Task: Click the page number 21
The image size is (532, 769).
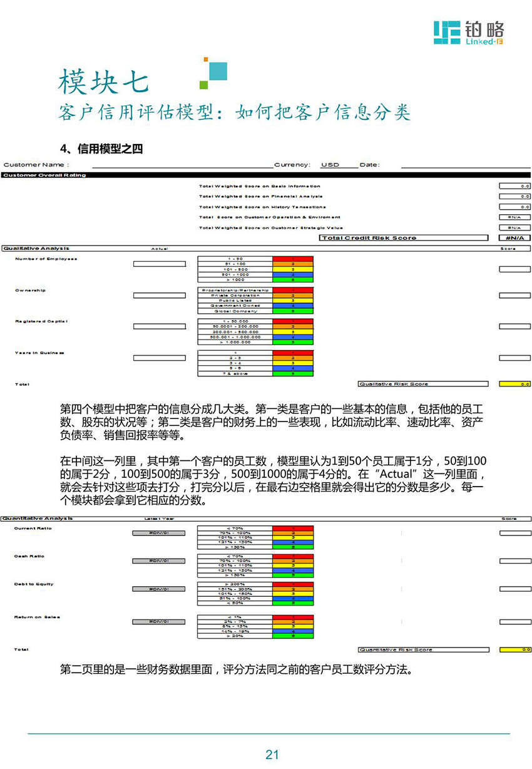Action: 272,754
